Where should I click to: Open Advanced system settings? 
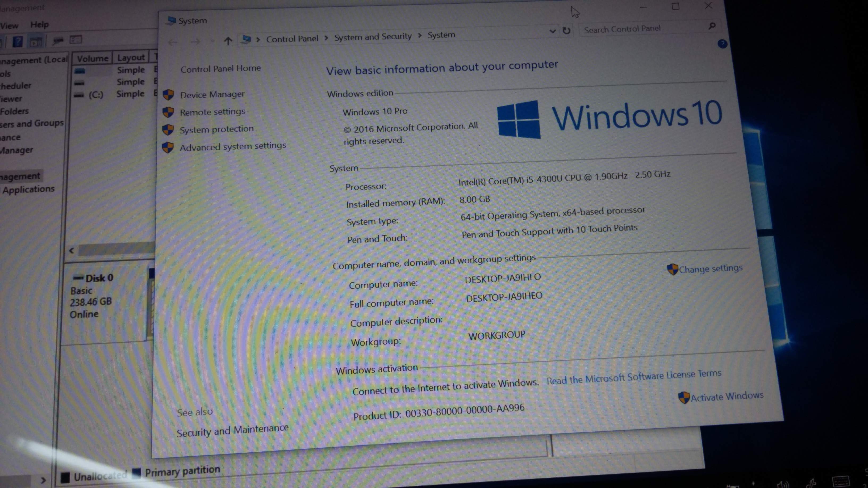(x=232, y=146)
